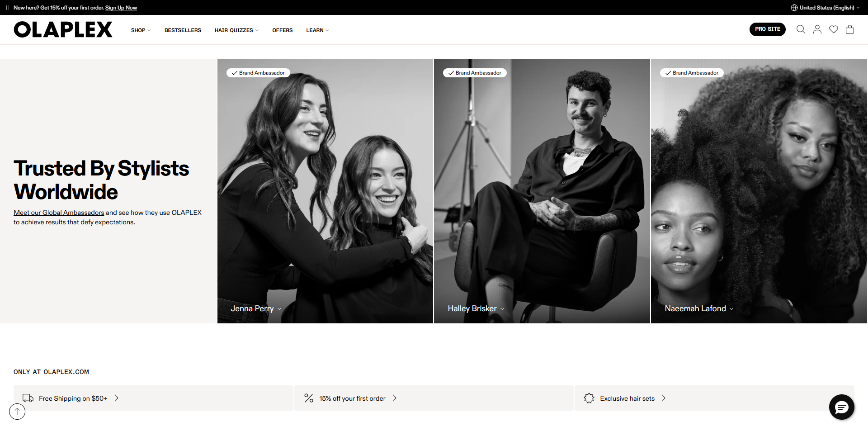The width and height of the screenshot is (868, 431).
Task: Open the Meet our Global Ambassadors link
Action: pyautogui.click(x=59, y=213)
